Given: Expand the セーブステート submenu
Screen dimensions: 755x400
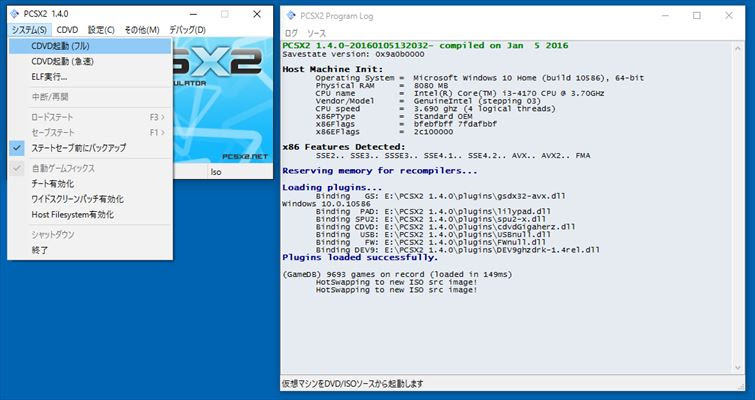Looking at the screenshot, I should click(x=90, y=132).
